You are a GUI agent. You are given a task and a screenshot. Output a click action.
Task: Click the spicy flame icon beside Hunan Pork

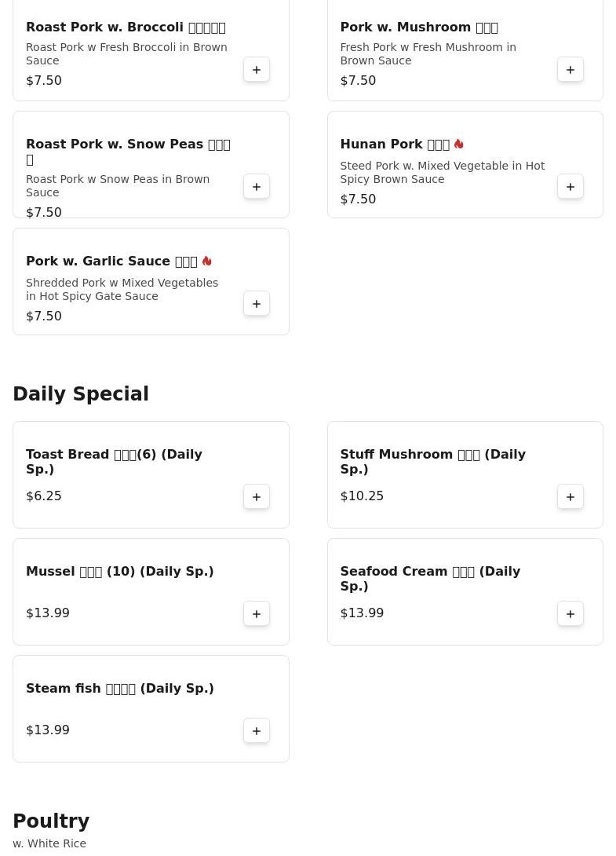[x=459, y=144]
